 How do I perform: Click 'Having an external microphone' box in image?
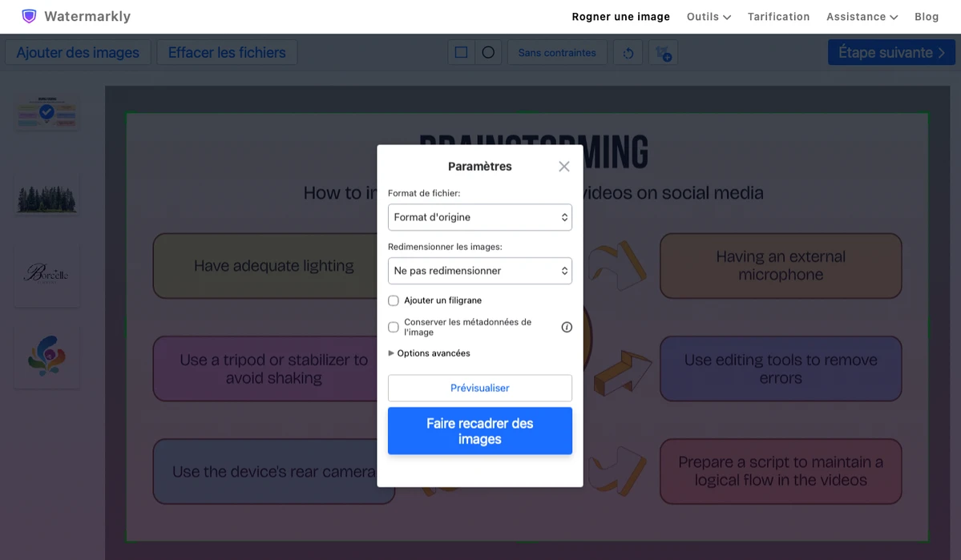click(781, 266)
